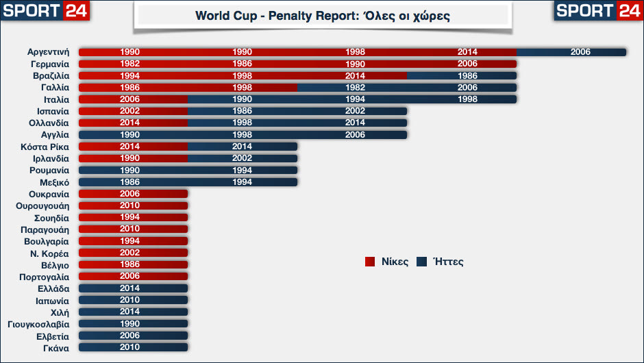
Task: Select the Γερμανία country label
Action: (x=50, y=64)
